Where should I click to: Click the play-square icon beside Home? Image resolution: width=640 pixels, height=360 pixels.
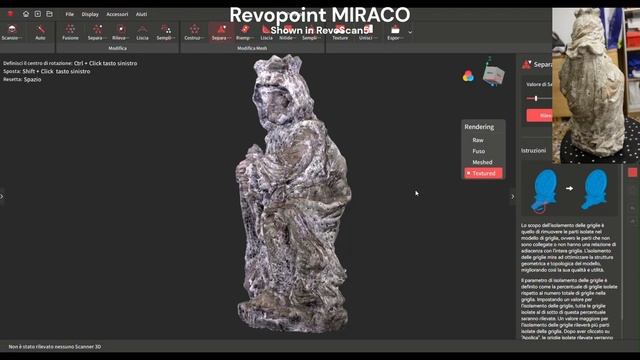click(38, 14)
